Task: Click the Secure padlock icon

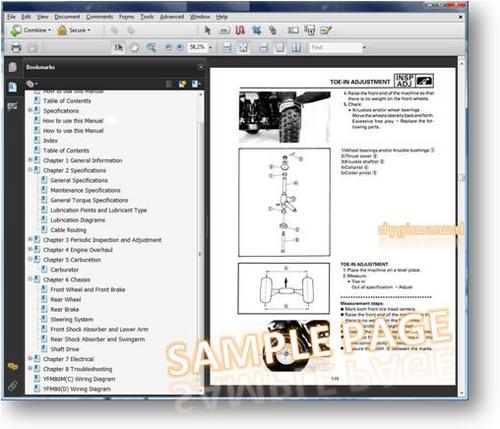Action: (62, 30)
